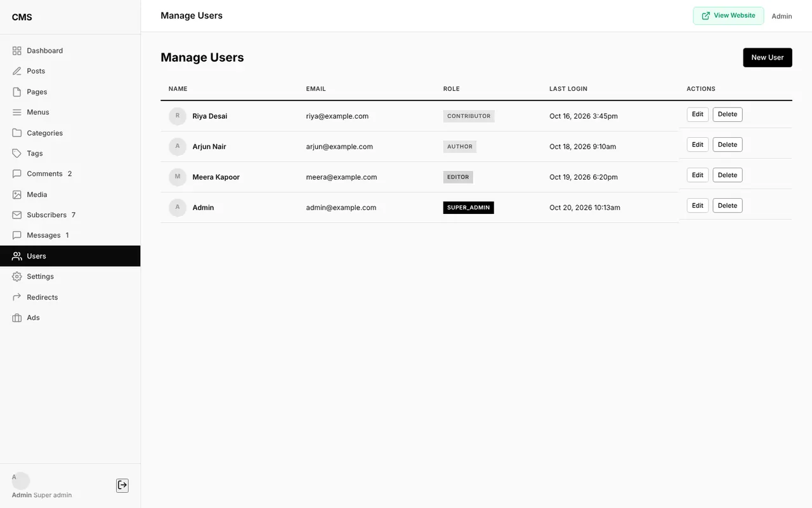This screenshot has height=508, width=812.
Task: Go to Posts in the sidebar
Action: (70, 71)
